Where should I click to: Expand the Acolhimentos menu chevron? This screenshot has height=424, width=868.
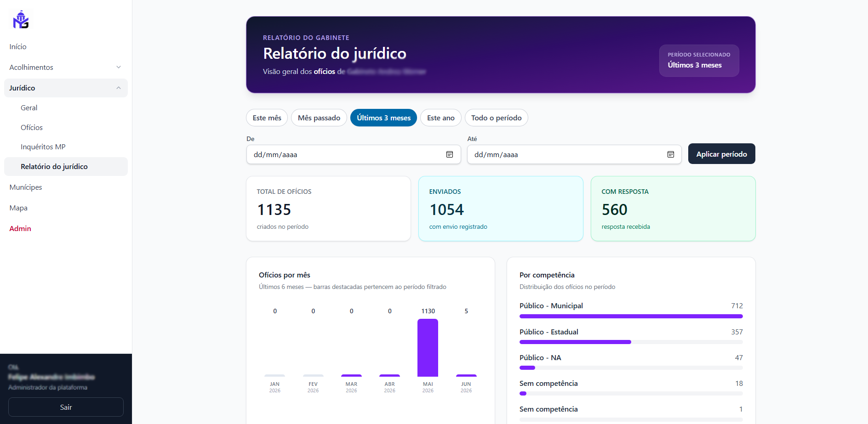click(x=119, y=67)
